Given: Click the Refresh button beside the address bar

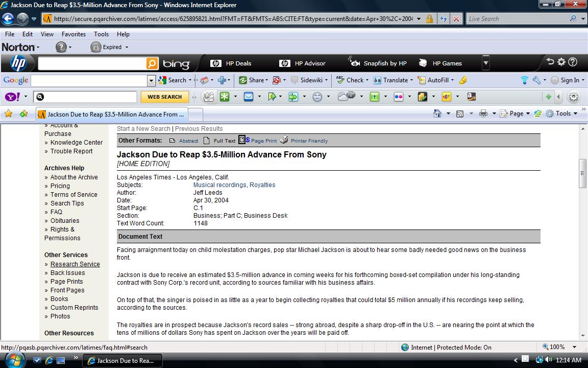Looking at the screenshot, I should pos(444,18).
